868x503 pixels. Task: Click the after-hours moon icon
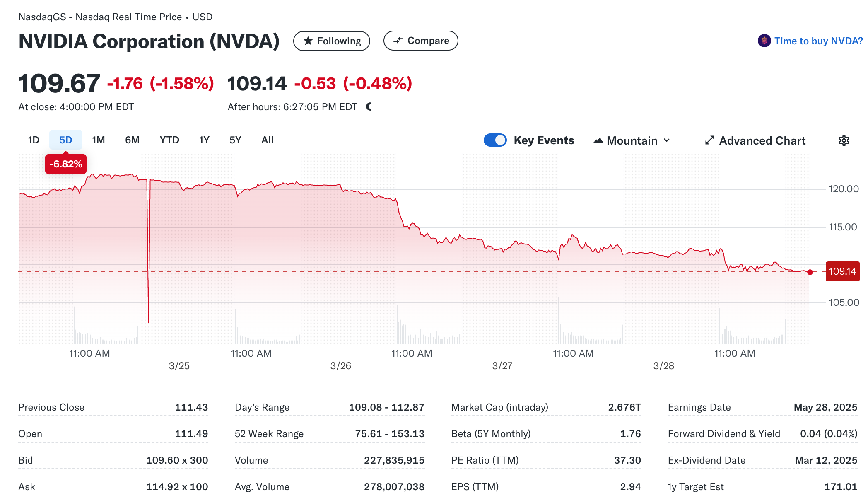tap(369, 107)
